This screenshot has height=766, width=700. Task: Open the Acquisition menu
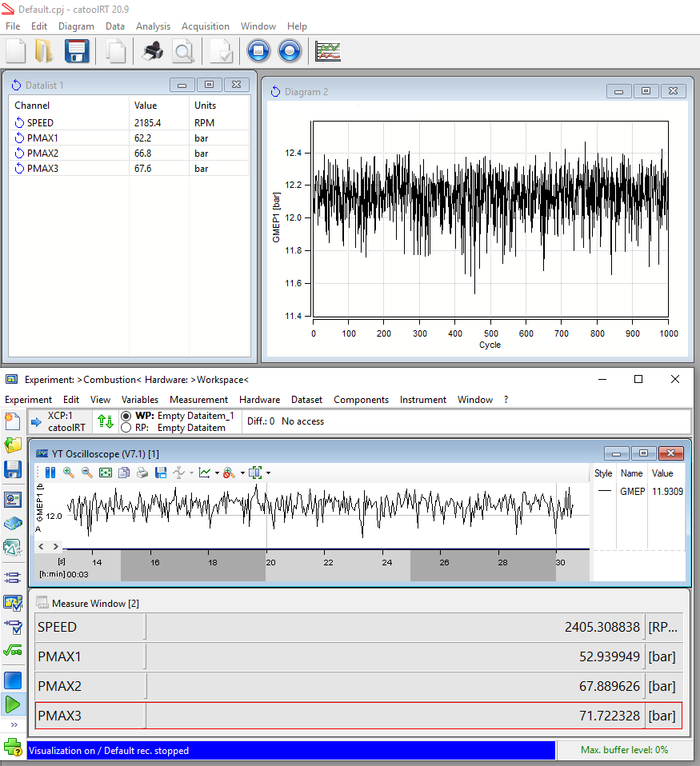tap(205, 26)
